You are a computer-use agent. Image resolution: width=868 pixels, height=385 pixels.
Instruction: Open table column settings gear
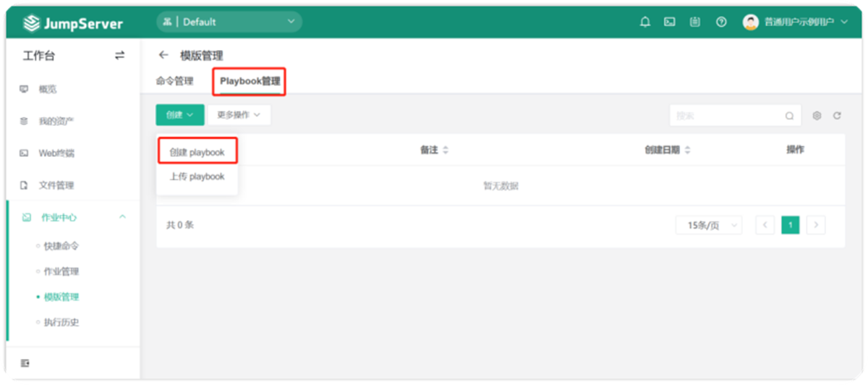(x=817, y=116)
